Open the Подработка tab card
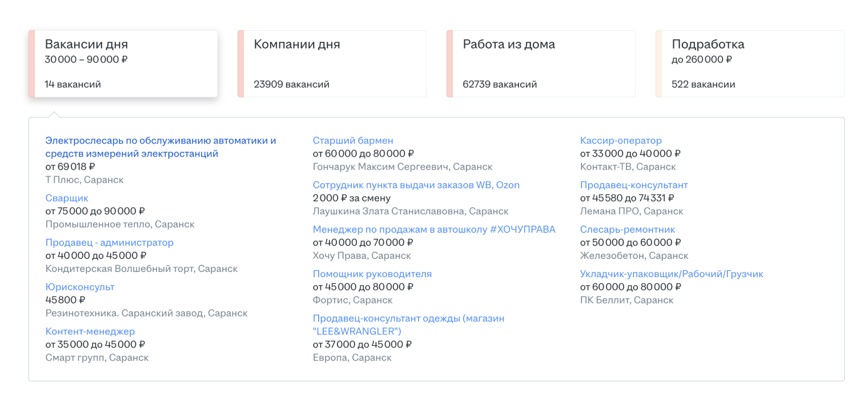Viewport: 868px width, 416px height. (750, 63)
